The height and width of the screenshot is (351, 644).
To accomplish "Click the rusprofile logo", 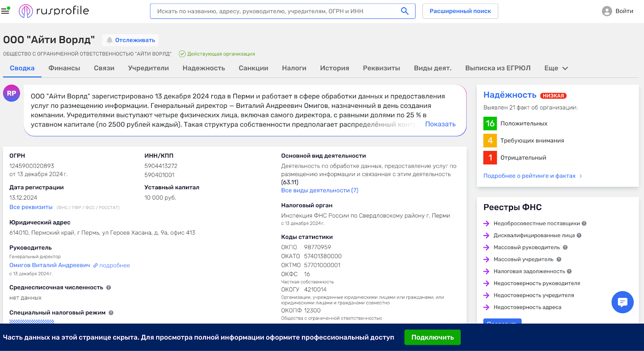I will coord(54,11).
